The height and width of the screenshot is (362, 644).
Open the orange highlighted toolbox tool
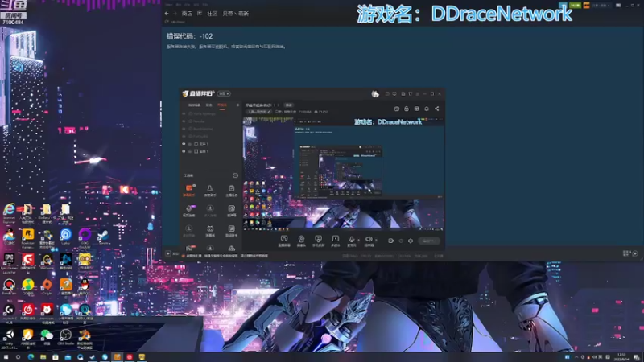pos(189,191)
